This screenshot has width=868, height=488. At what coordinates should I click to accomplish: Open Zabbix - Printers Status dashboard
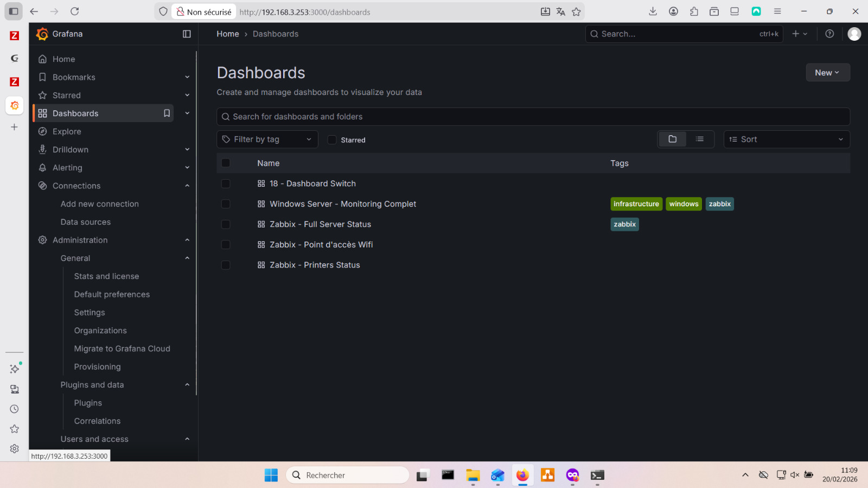[315, 265]
